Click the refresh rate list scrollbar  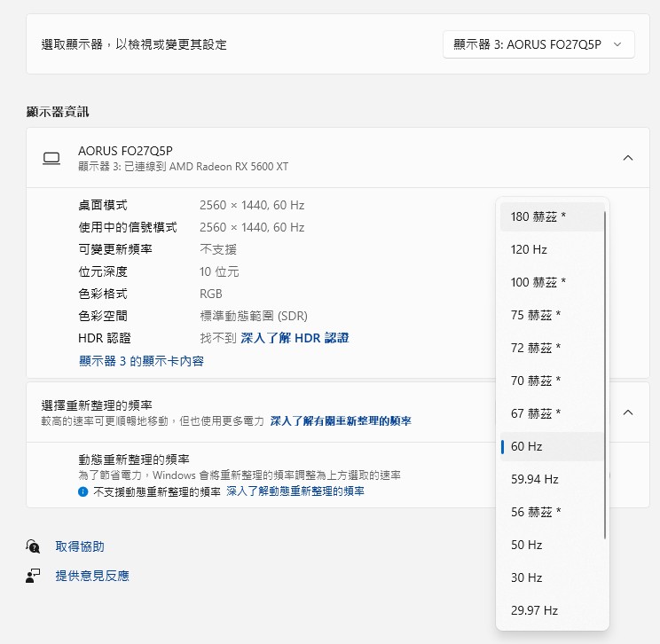(605, 373)
